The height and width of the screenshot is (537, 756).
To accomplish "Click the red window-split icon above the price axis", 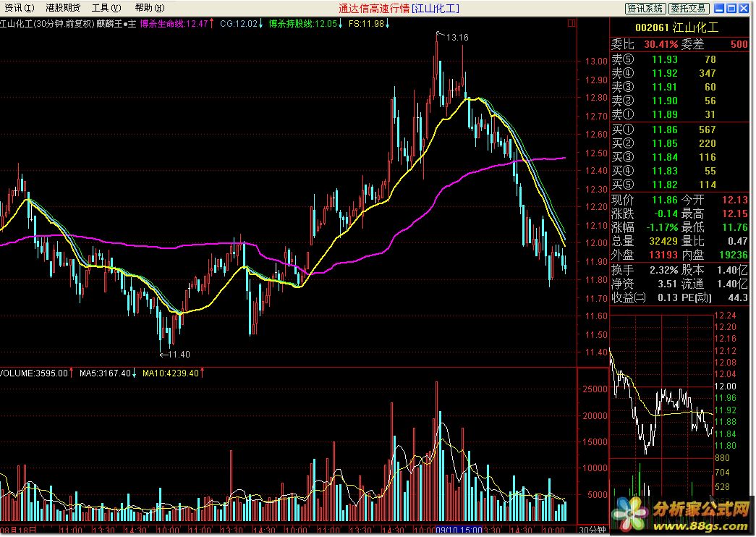I will click(572, 22).
